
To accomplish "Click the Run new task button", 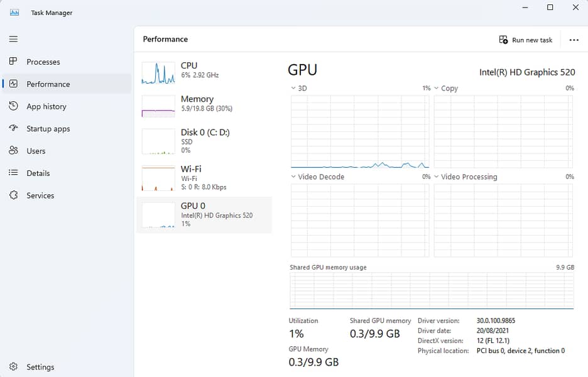I will click(x=526, y=40).
